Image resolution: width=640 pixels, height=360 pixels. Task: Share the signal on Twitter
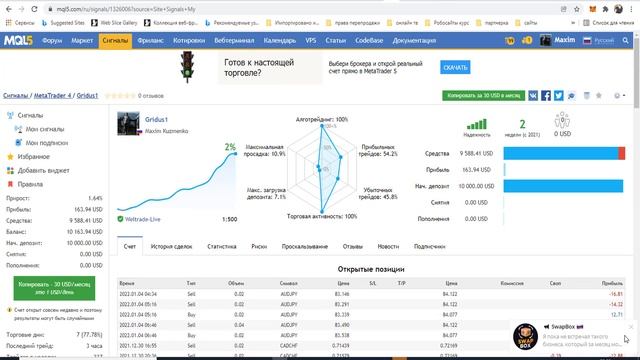[x=559, y=96]
